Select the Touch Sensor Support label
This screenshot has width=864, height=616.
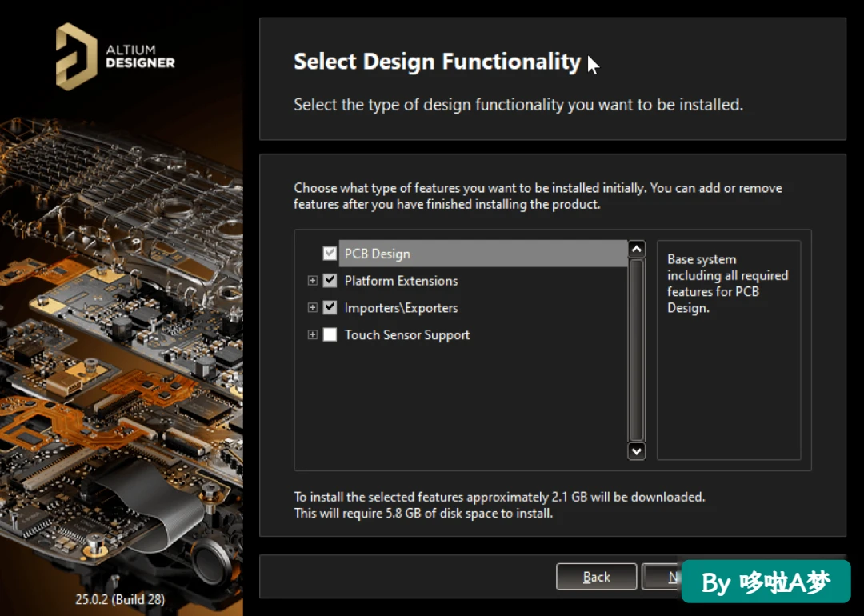tap(407, 335)
